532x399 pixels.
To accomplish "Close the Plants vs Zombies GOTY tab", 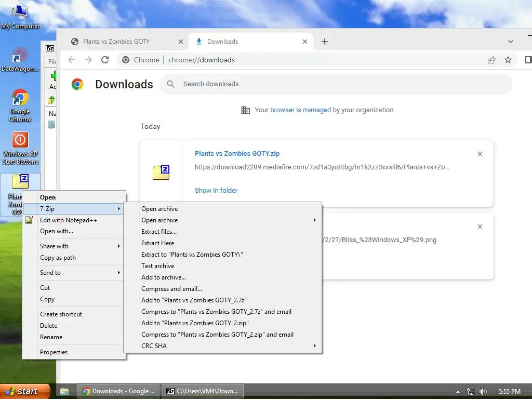I will coord(180,42).
